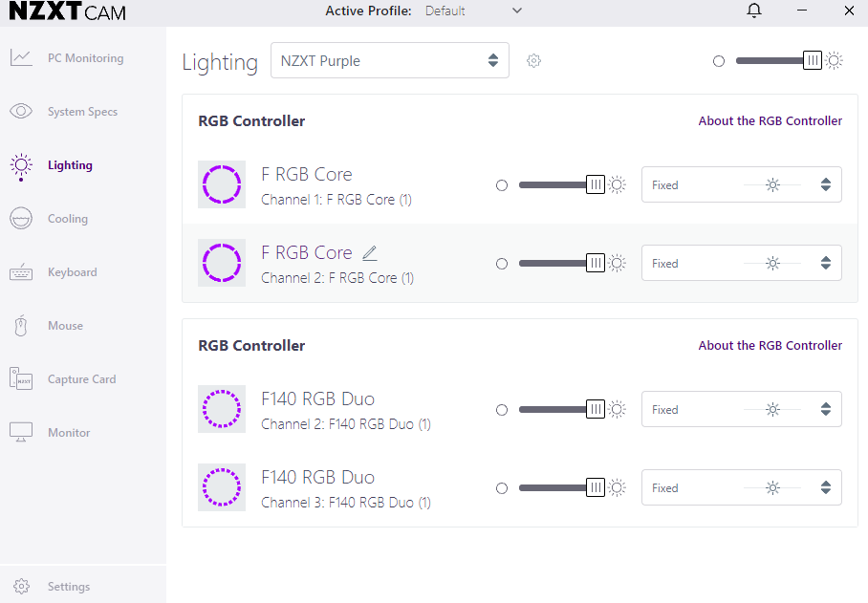Click the Lighting sun icon in sidebar
This screenshot has width=868, height=603.
(x=21, y=165)
